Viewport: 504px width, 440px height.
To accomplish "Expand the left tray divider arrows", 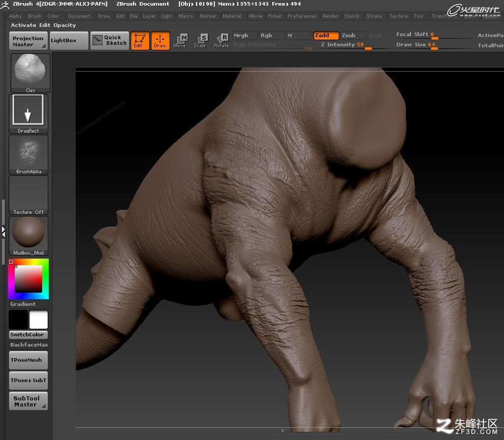I will click(3, 232).
